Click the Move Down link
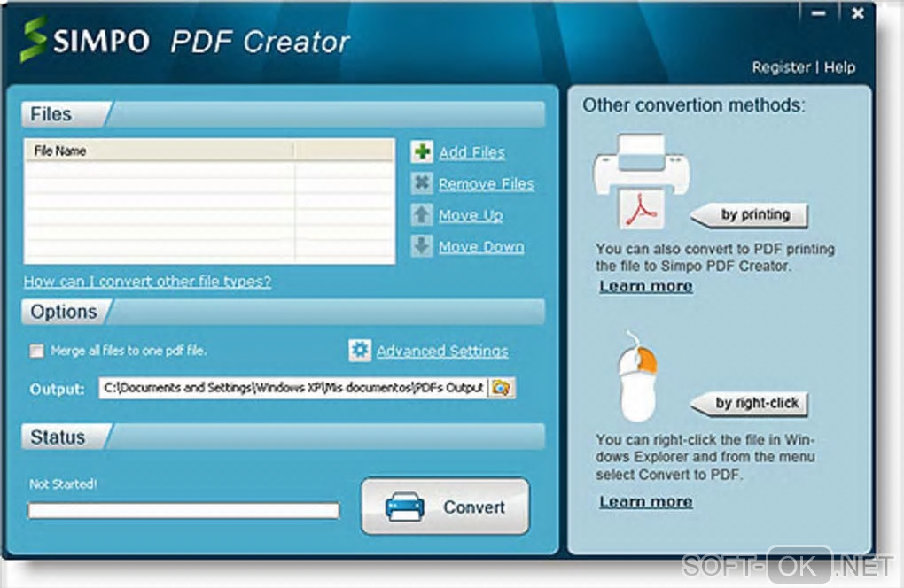This screenshot has width=904, height=588. [481, 246]
